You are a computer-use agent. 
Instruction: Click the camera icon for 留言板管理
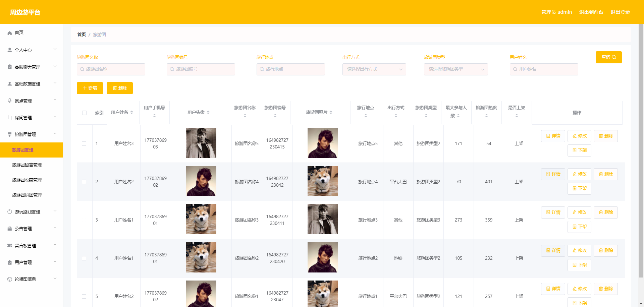10,246
